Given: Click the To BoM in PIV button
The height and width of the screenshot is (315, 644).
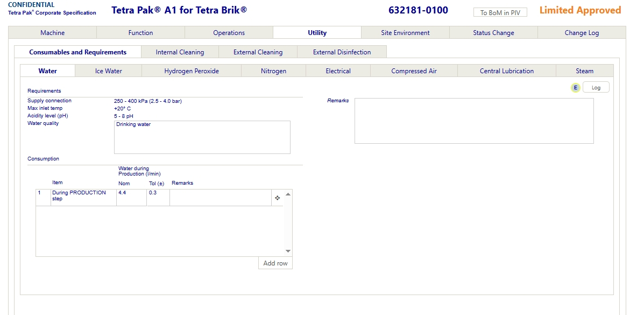Looking at the screenshot, I should click(500, 13).
